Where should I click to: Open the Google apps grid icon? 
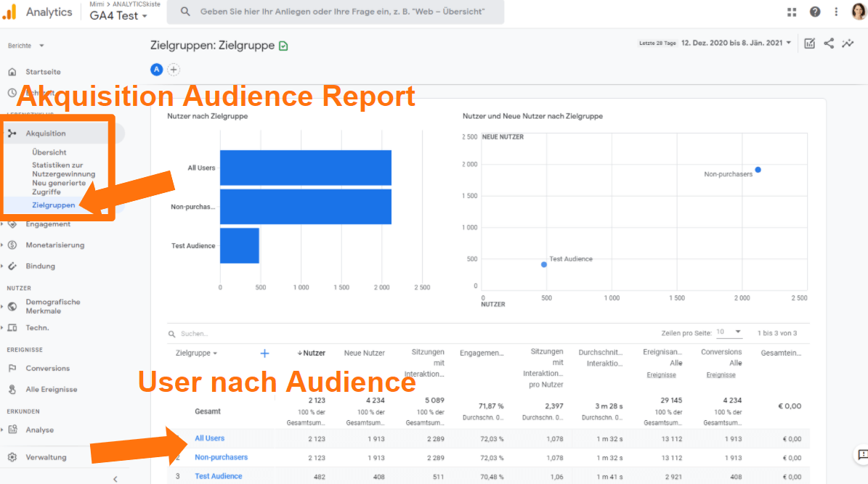tap(790, 11)
